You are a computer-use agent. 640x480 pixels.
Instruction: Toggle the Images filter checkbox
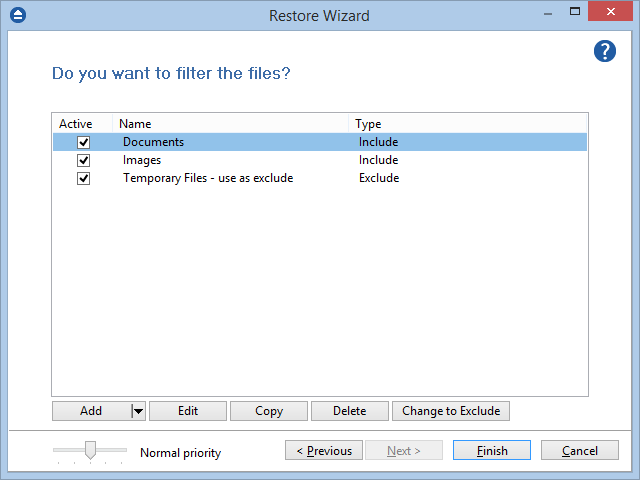(84, 160)
